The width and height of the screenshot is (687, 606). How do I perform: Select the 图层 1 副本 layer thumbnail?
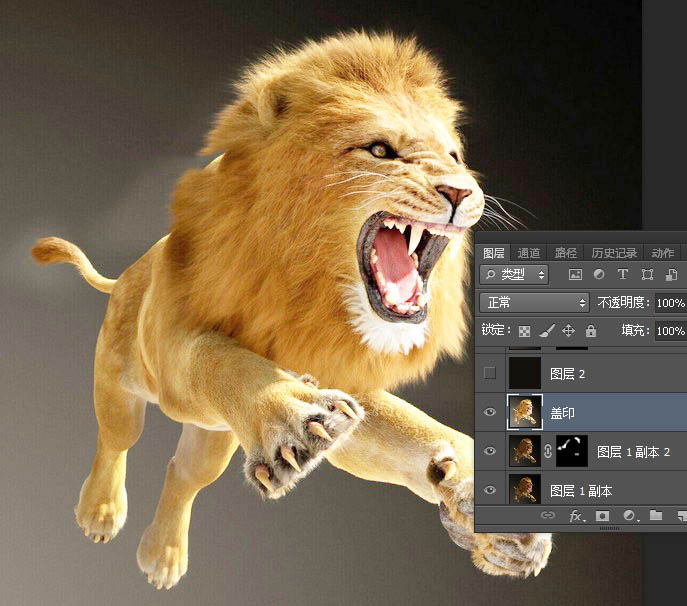525,489
